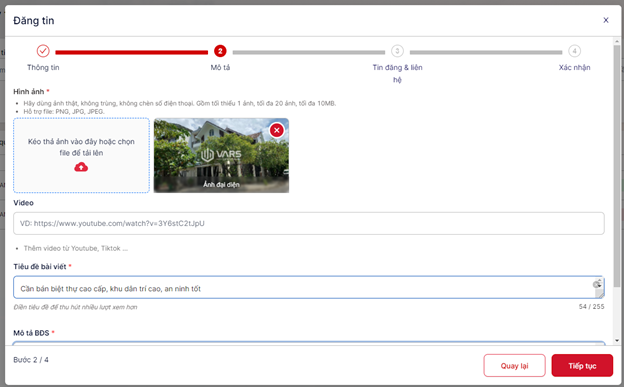The width and height of the screenshot is (624, 387).
Task: Click the icon inside the title field
Action: (x=597, y=284)
